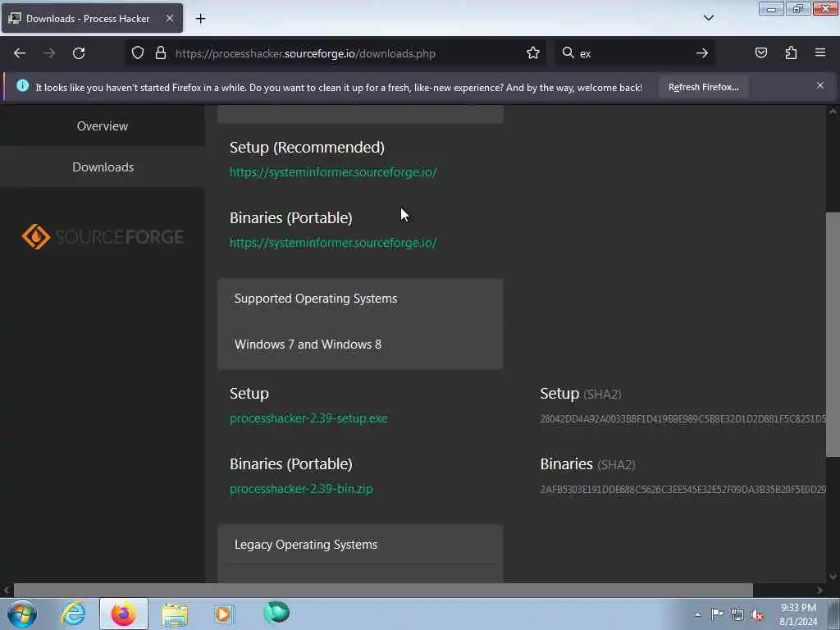This screenshot has height=630, width=840.
Task: Select the Binaries SHA2 hash text
Action: (683, 490)
